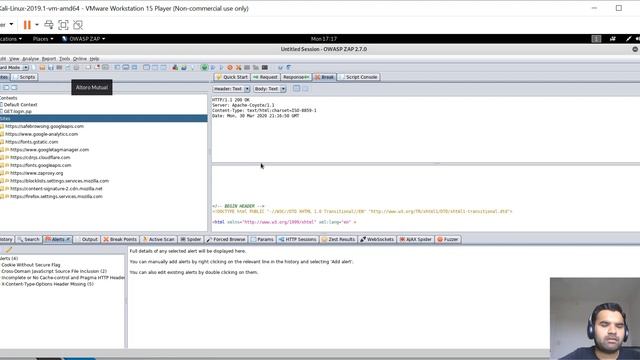This screenshot has height=360, width=640.
Task: Click the red X custom break point icon
Action: tap(238, 67)
